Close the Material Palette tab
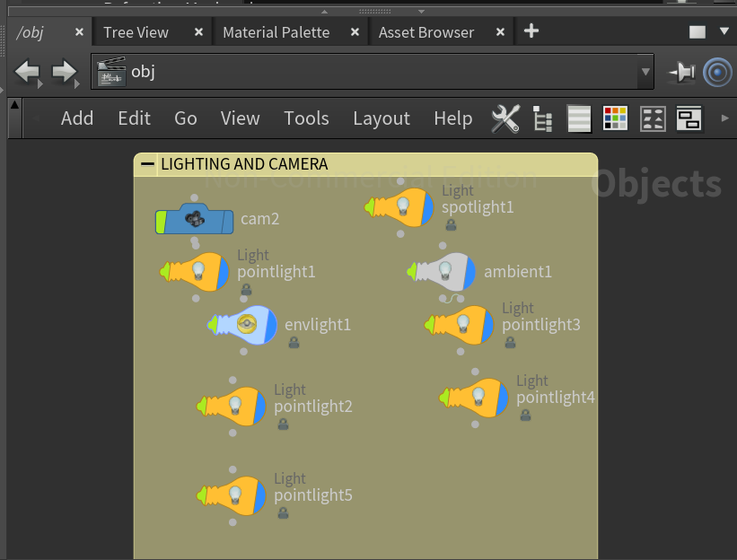Viewport: 737px width, 560px height. pos(355,32)
